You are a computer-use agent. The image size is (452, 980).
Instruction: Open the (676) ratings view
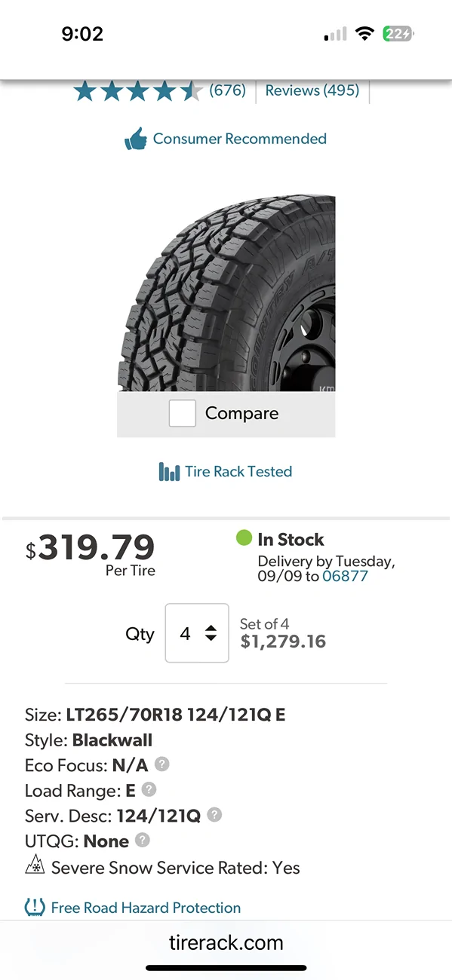[227, 90]
